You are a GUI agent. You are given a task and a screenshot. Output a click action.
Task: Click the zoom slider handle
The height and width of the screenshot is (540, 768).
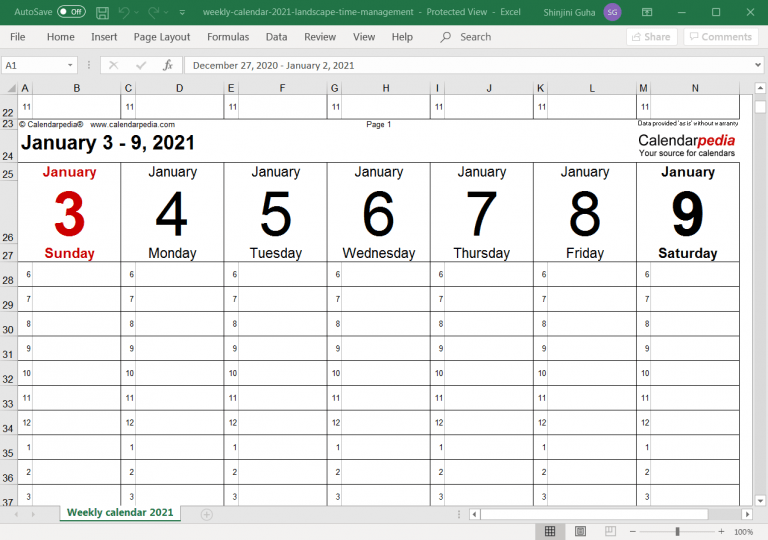click(677, 531)
